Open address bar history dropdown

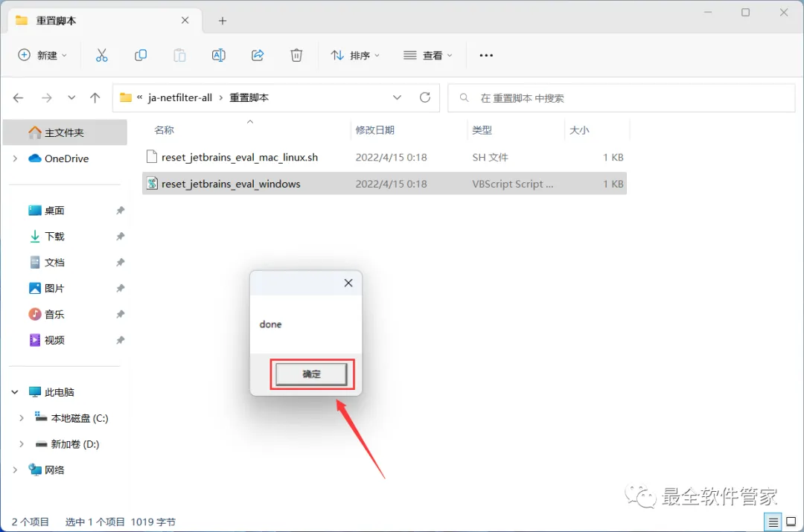click(x=397, y=97)
